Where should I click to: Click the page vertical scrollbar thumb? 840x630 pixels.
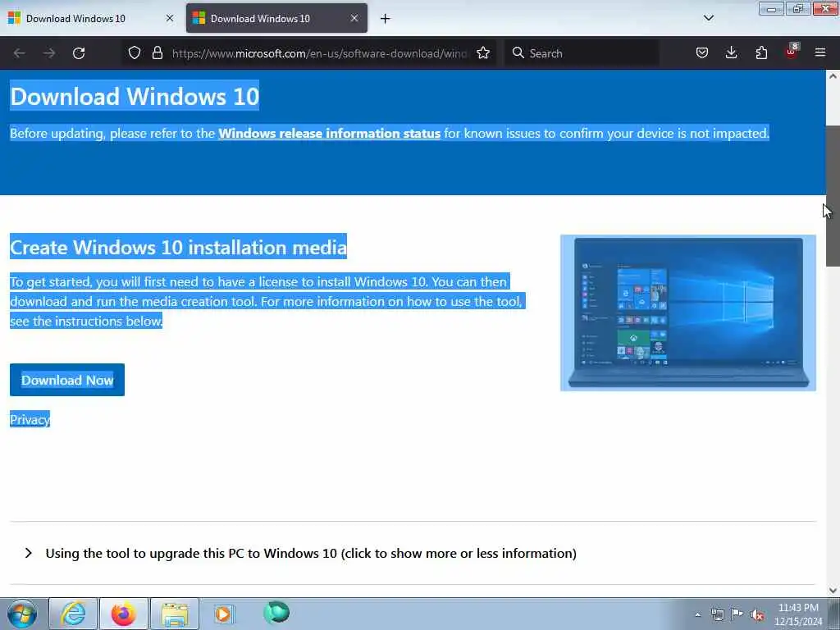[x=833, y=195]
